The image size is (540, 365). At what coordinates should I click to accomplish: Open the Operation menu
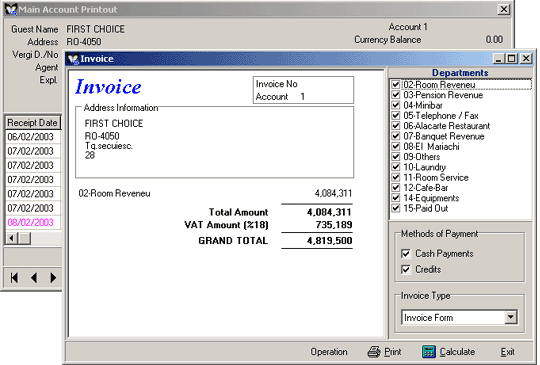coord(329,352)
